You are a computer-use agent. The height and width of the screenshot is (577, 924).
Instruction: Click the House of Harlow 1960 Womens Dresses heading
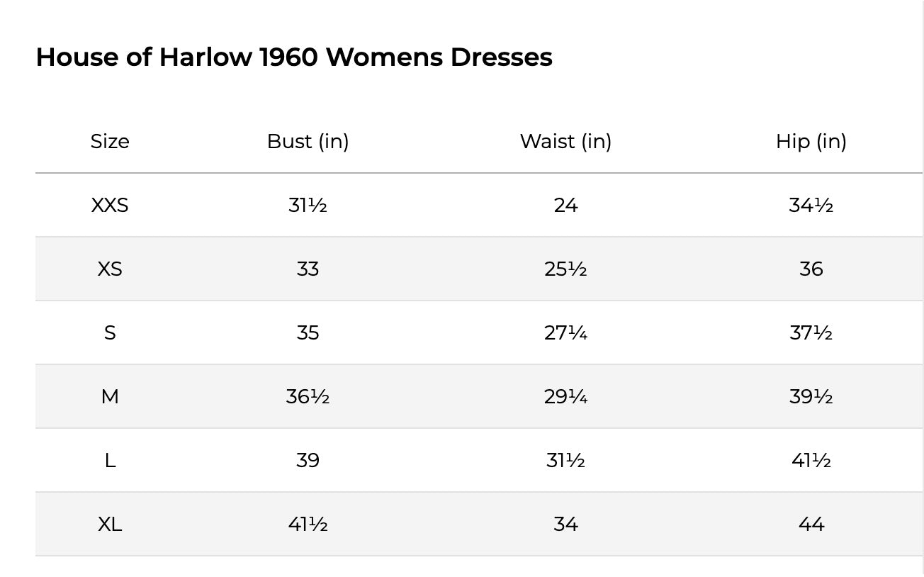coord(294,57)
